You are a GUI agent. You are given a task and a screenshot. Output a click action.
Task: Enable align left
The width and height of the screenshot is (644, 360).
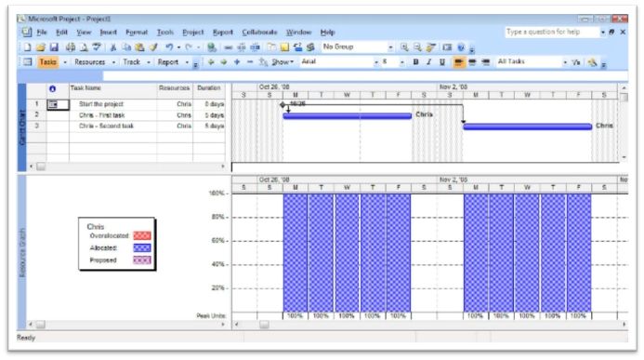pyautogui.click(x=458, y=62)
